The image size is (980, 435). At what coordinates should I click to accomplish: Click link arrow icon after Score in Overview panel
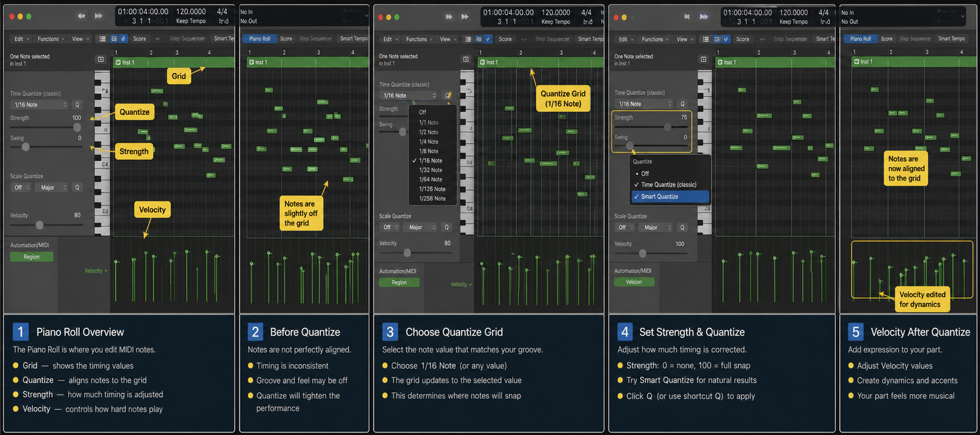157,39
